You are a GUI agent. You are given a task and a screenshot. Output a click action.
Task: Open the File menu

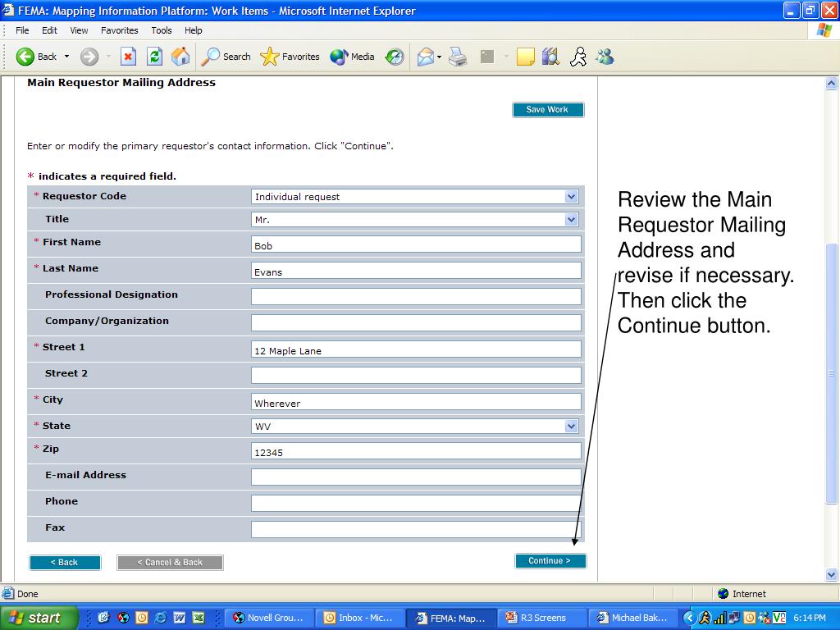(22, 30)
